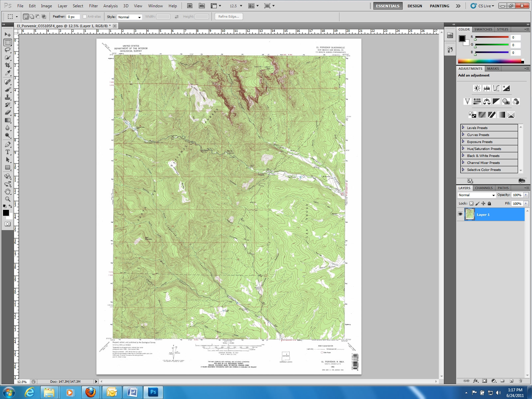
Task: Open the Filter menu
Action: [93, 6]
